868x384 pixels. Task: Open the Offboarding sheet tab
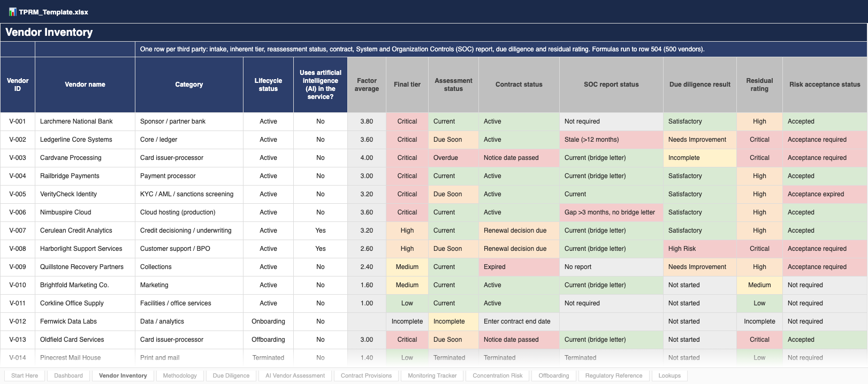pyautogui.click(x=554, y=375)
